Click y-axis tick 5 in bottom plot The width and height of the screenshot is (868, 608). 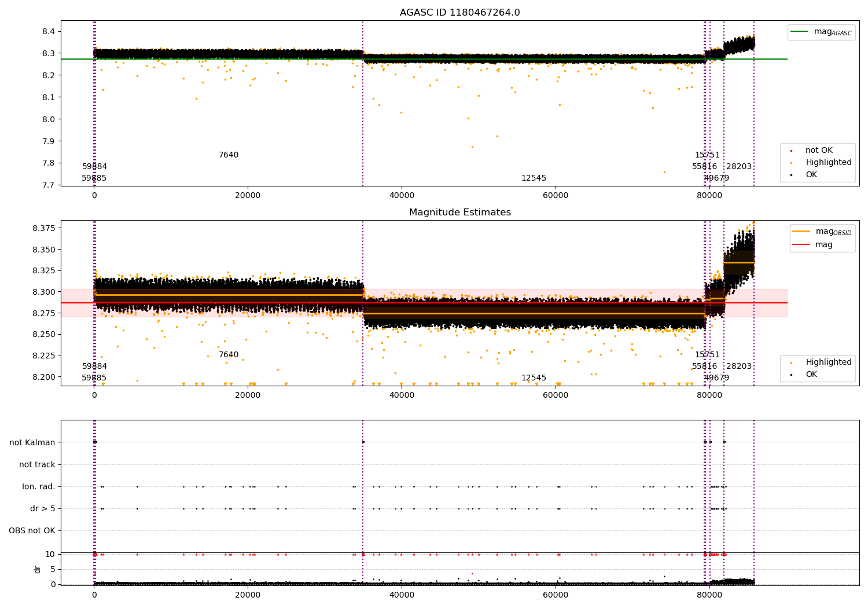[x=53, y=569]
